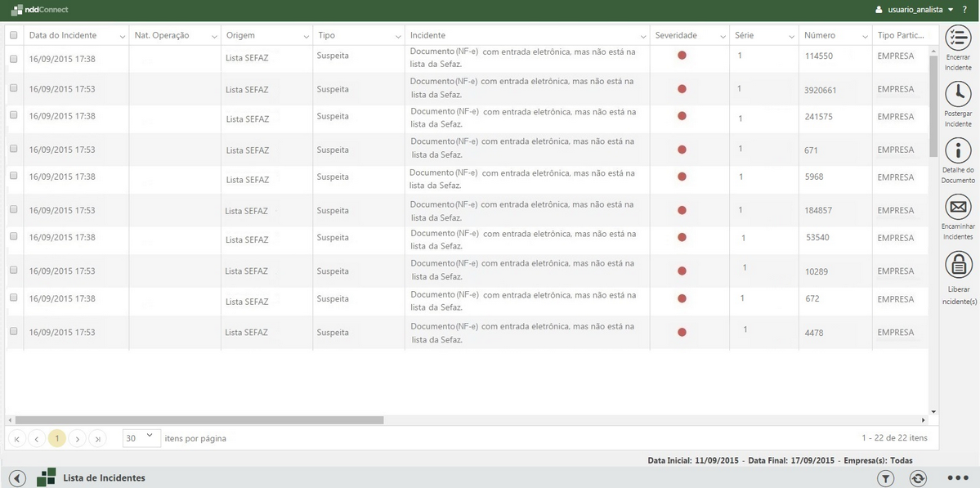The image size is (980, 488).
Task: Open Detalhe do Documento info icon
Action: click(957, 151)
